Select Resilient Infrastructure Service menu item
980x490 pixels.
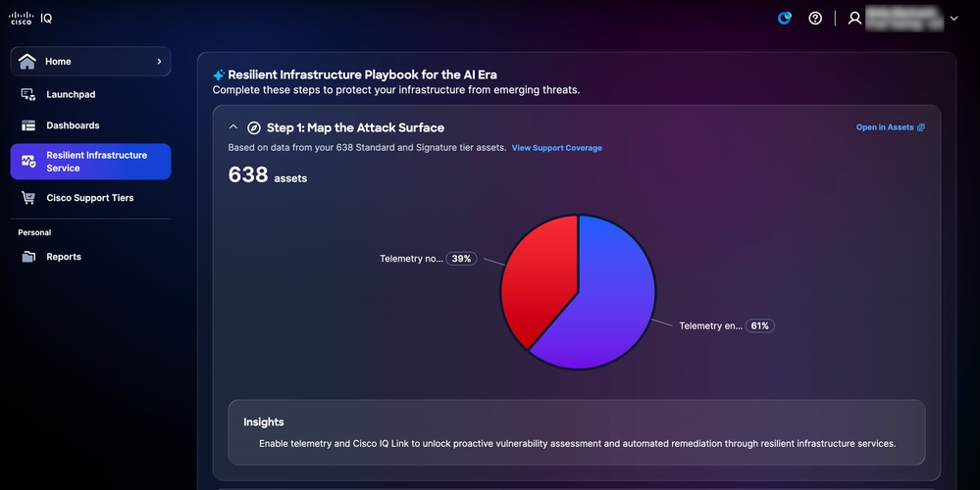(90, 162)
